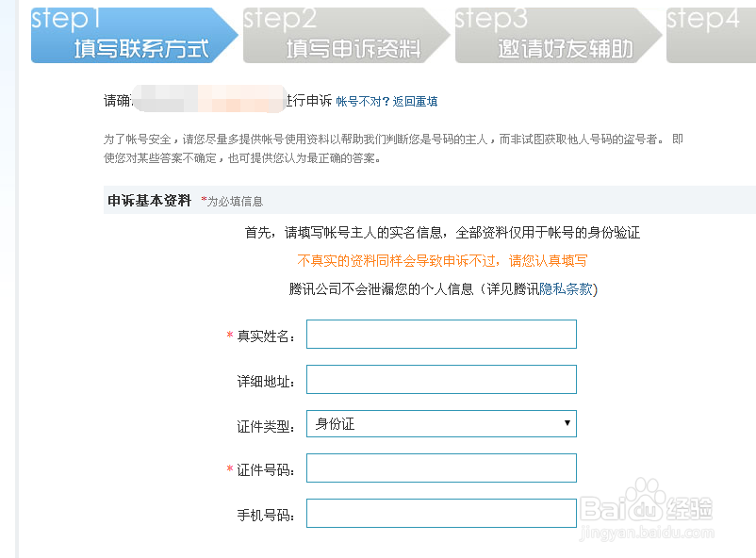Click into the 详细地址 text box

[441, 379]
